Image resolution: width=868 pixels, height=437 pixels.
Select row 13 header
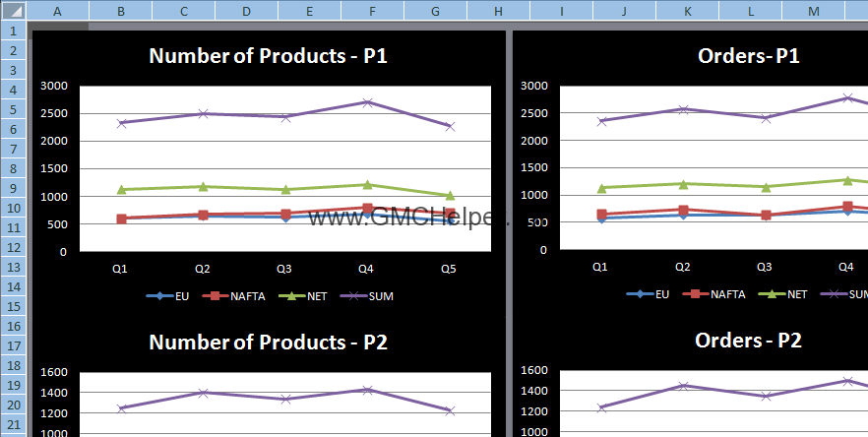(13, 266)
